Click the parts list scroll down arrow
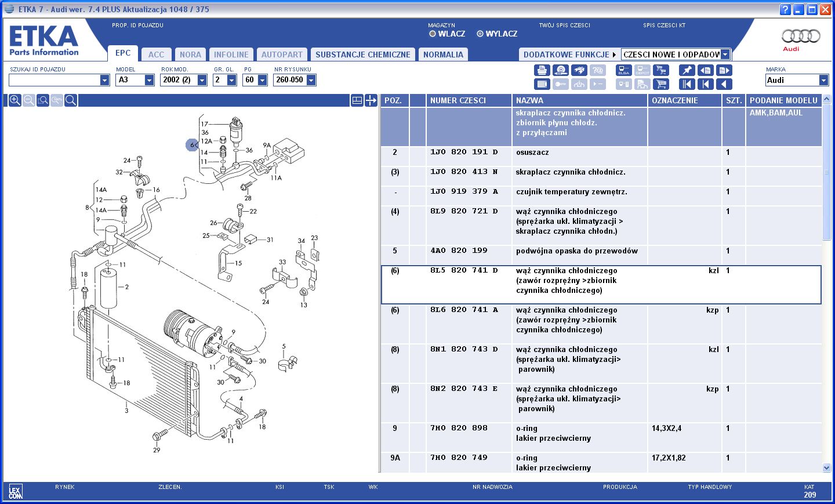The height and width of the screenshot is (504, 835). [827, 467]
